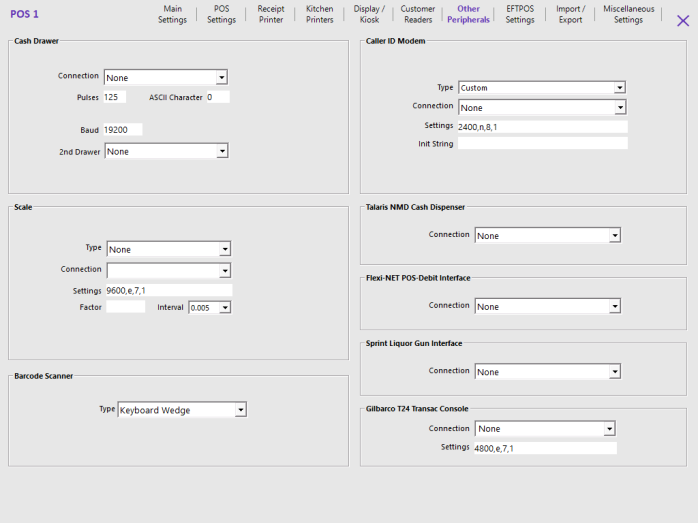Image resolution: width=698 pixels, height=524 pixels.
Task: Expand the 2nd Drawer dropdown
Action: pos(166,151)
